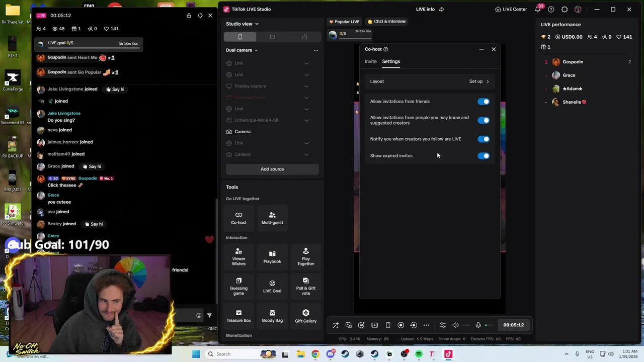Open the Treasure Box tool
The image size is (644, 362).
point(238,316)
